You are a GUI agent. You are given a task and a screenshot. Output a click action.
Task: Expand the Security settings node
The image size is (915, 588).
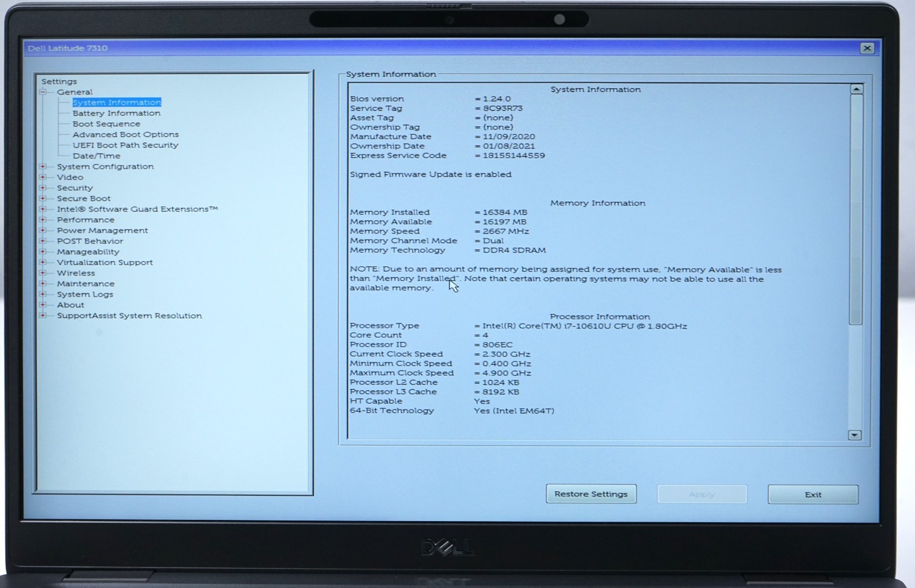pos(43,188)
